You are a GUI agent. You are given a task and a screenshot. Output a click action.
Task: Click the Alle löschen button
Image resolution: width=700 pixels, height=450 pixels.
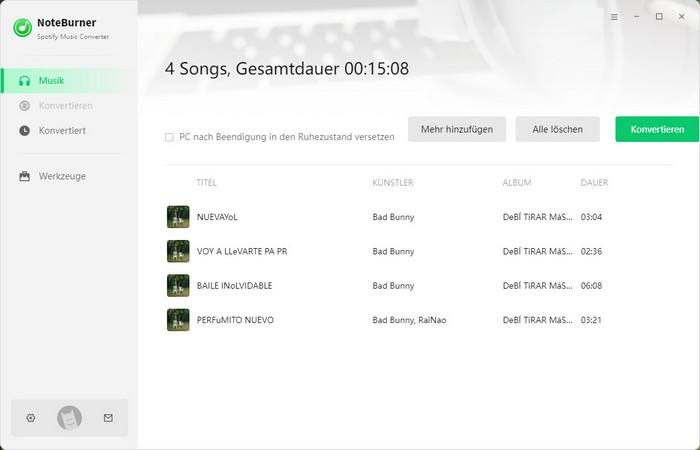click(x=558, y=129)
